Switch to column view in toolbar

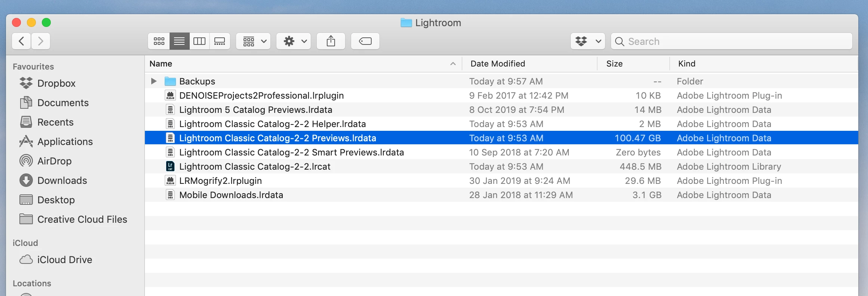point(199,41)
